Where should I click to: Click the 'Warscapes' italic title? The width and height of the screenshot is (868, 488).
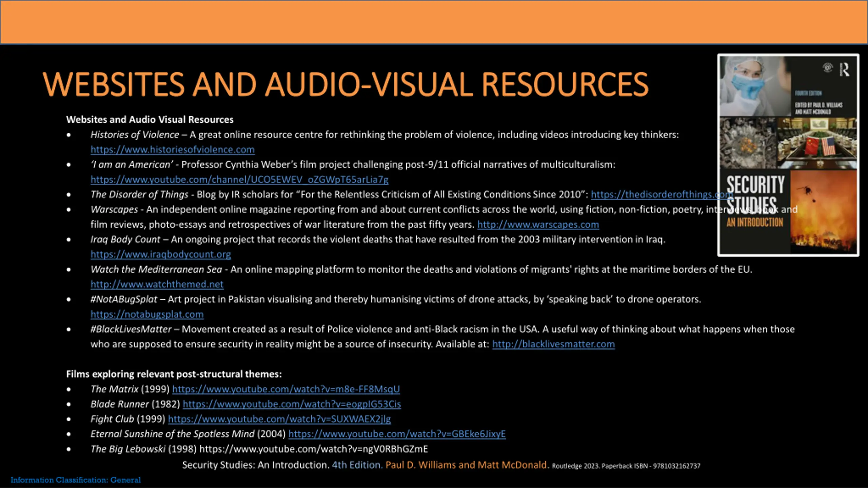pos(114,209)
